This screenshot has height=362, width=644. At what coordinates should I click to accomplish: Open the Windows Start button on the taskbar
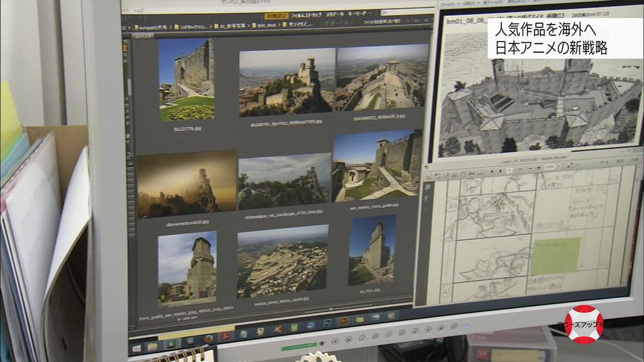[136, 348]
